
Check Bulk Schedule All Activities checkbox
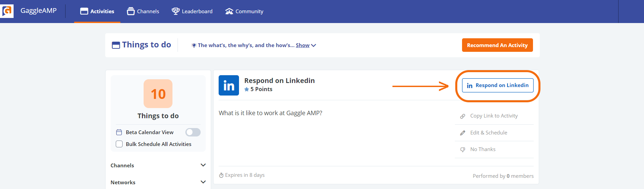[x=119, y=144]
